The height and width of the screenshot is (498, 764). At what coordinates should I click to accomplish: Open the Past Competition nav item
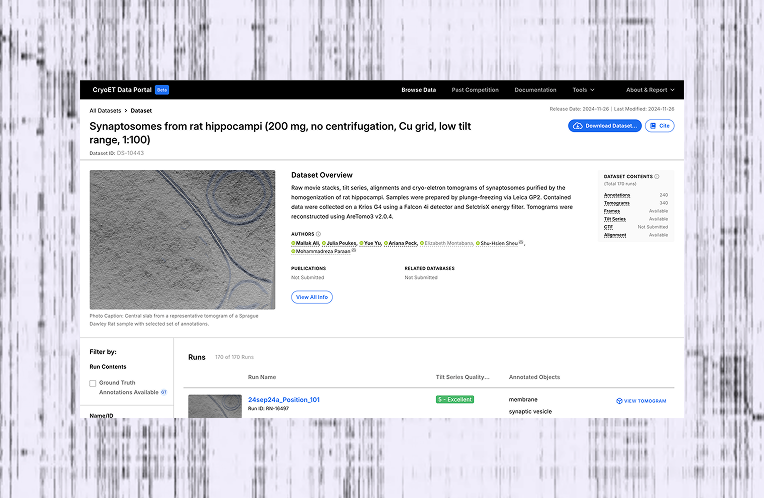pyautogui.click(x=475, y=90)
